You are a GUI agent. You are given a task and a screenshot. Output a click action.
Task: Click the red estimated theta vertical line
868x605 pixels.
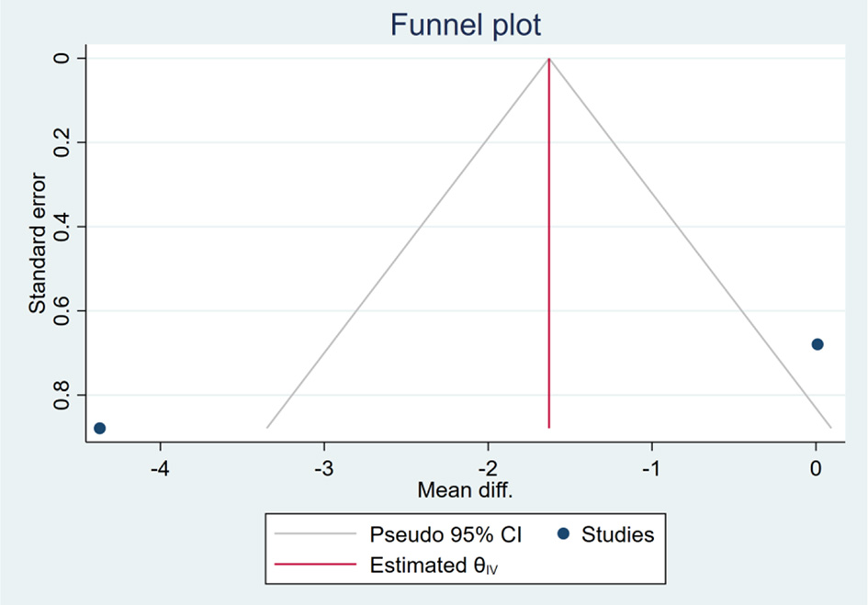pyautogui.click(x=549, y=275)
